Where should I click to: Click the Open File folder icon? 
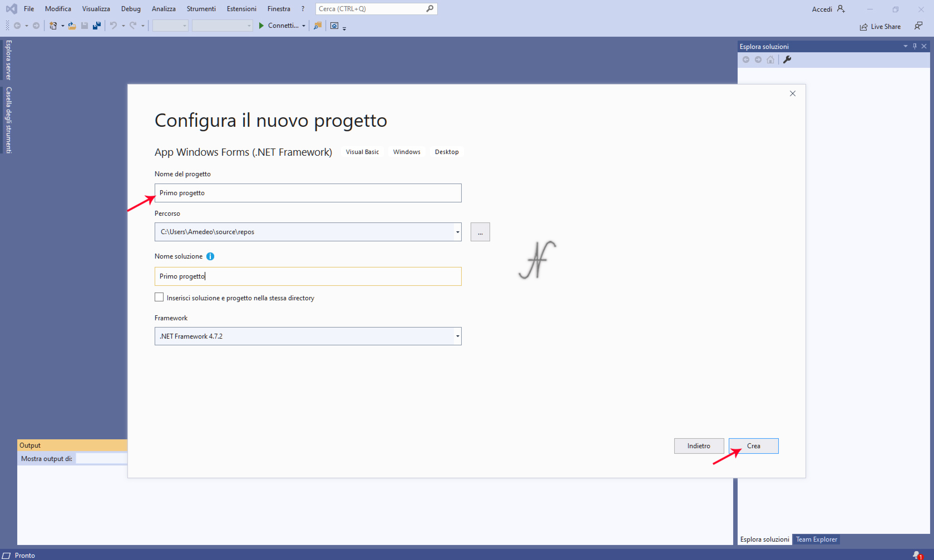(x=72, y=26)
